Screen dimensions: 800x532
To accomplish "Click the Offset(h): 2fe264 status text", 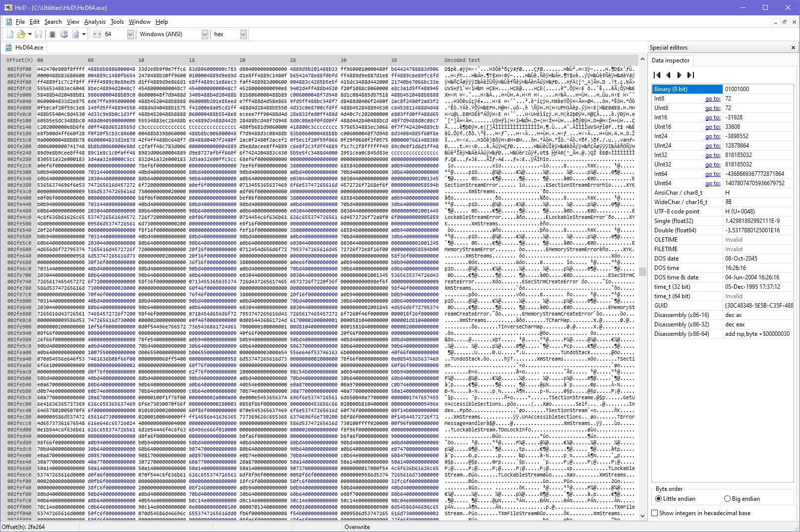I will point(23,527).
